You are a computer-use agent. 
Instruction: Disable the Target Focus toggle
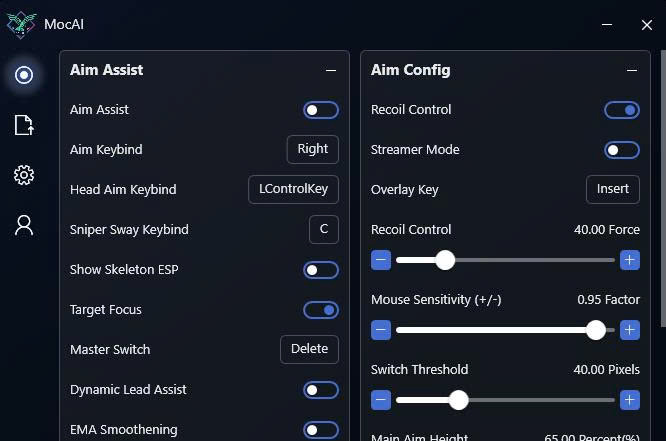[321, 310]
